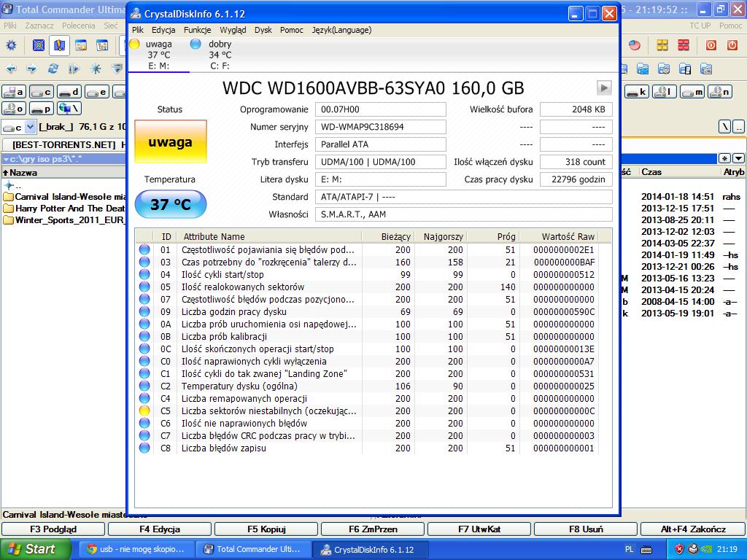
Task: Switch to drive a in Total Commander
Action: pyautogui.click(x=14, y=91)
